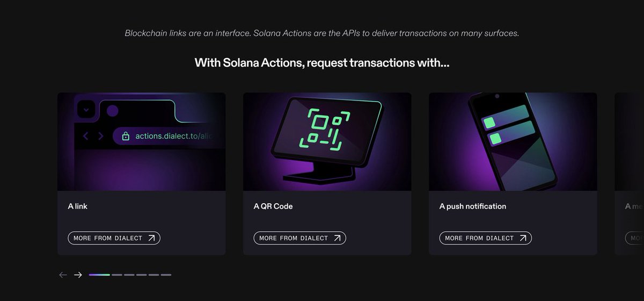Open the arrow icon on "A QR Code" card
The height and width of the screenshot is (301, 644).
337,238
